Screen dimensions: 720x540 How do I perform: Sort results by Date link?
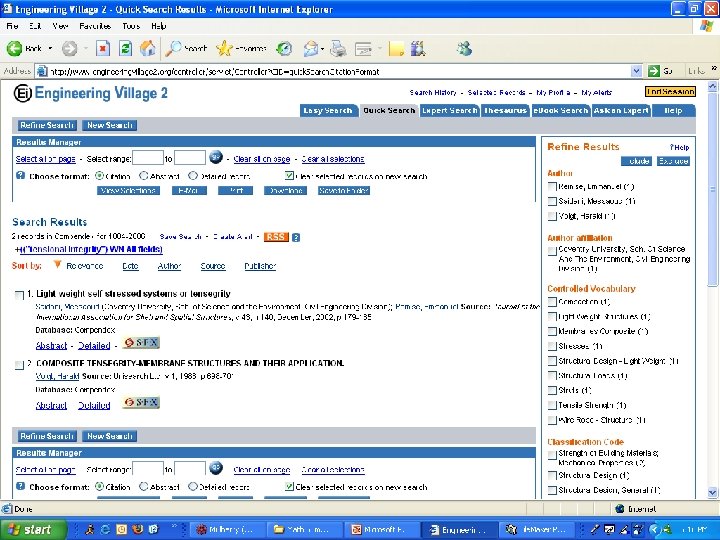pos(130,266)
